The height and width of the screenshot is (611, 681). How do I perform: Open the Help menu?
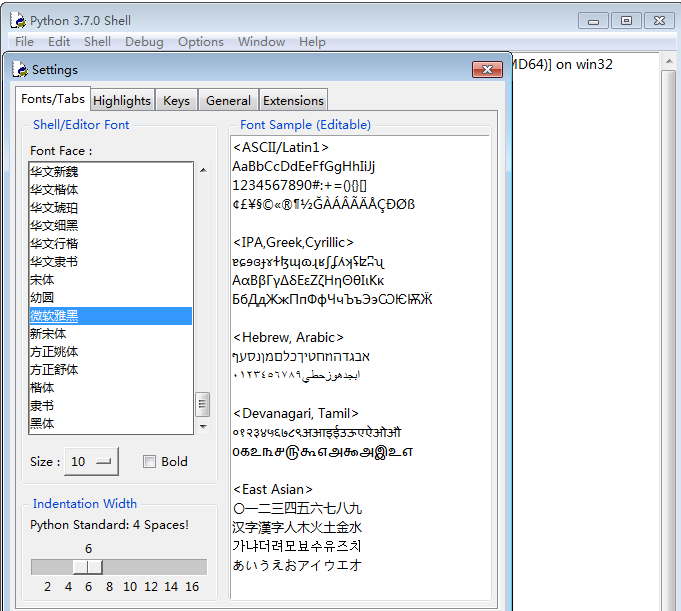[312, 42]
